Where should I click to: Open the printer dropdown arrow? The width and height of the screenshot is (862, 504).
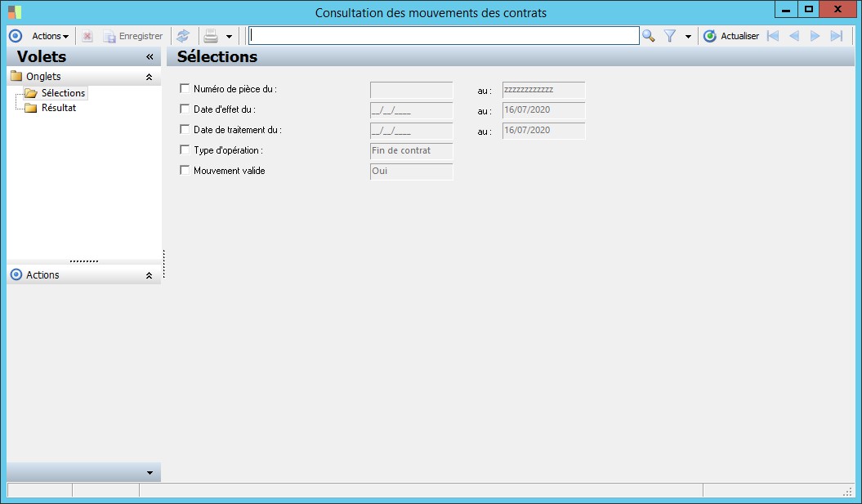pos(229,37)
